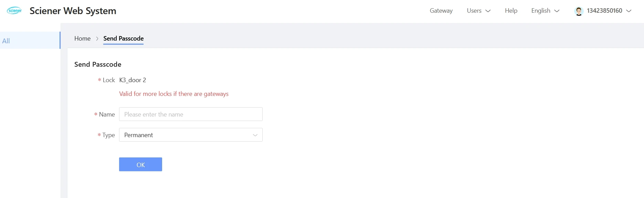Image resolution: width=644 pixels, height=198 pixels.
Task: Open the 13423850160 account menu
Action: [603, 11]
